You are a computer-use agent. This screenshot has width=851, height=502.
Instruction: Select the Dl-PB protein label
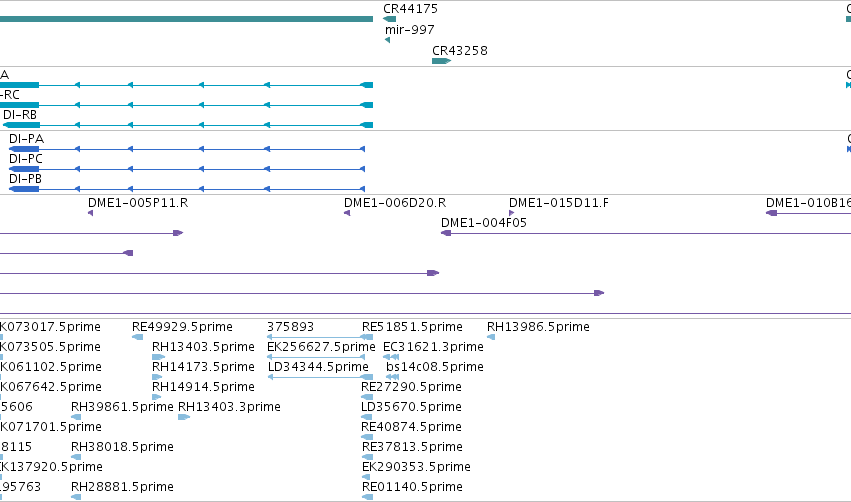[x=26, y=179]
